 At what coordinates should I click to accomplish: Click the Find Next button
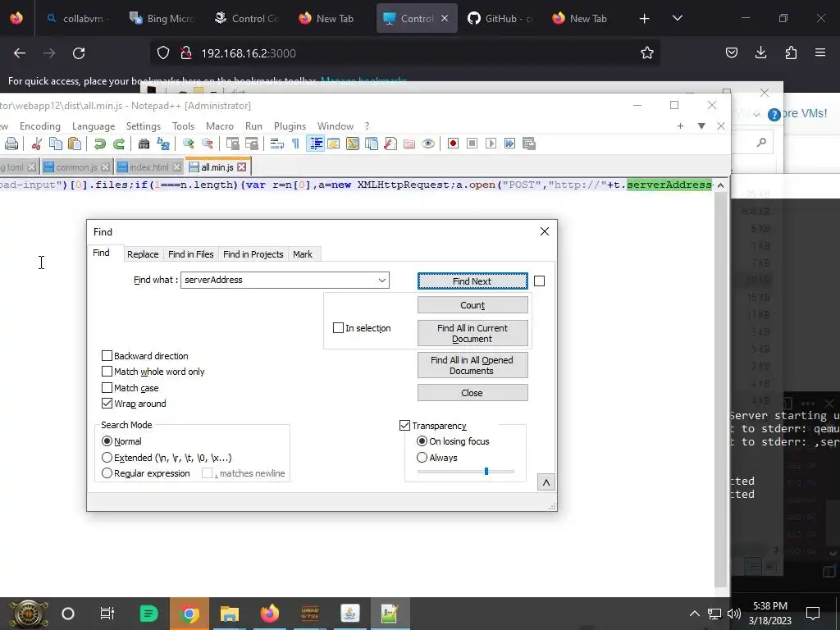coord(472,281)
